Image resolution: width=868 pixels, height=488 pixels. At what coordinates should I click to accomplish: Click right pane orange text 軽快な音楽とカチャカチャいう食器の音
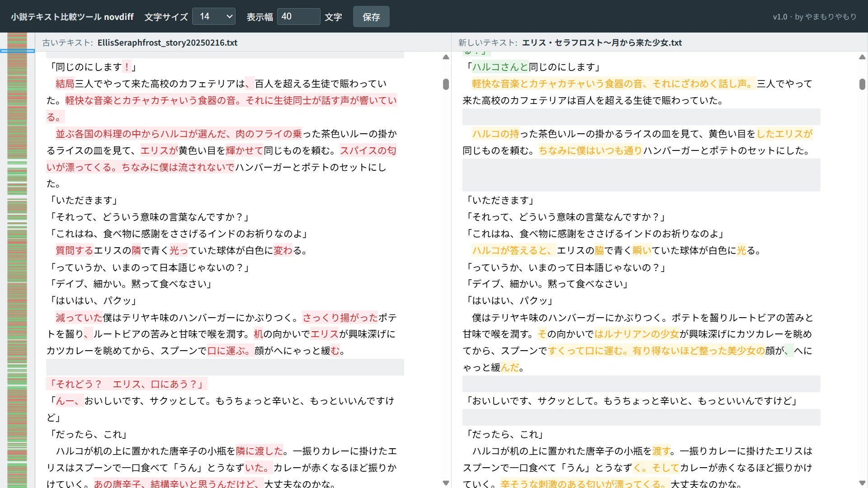tap(557, 84)
